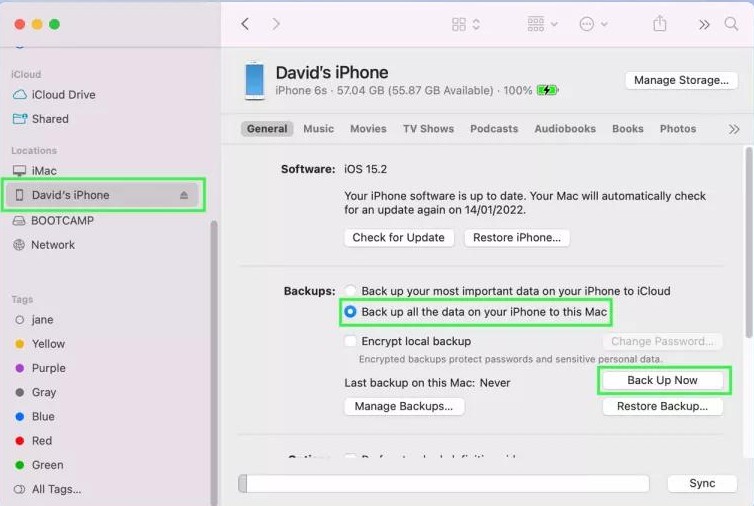This screenshot has width=754, height=506.
Task: Enable Encrypt local backup checkbox
Action: (x=350, y=341)
